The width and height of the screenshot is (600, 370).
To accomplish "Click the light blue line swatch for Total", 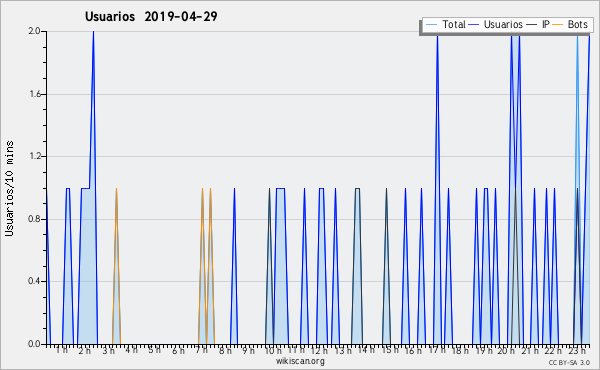I will click(x=431, y=25).
